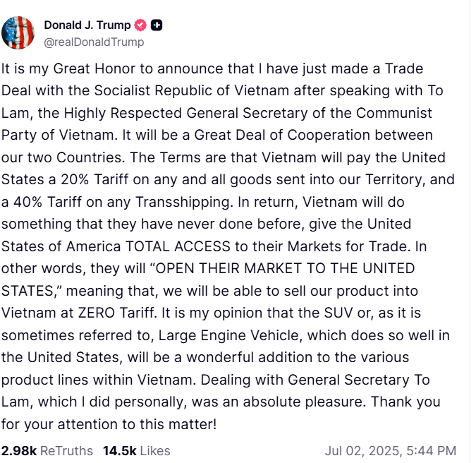476x463 pixels.
Task: Click the Likes label
Action: click(x=155, y=451)
